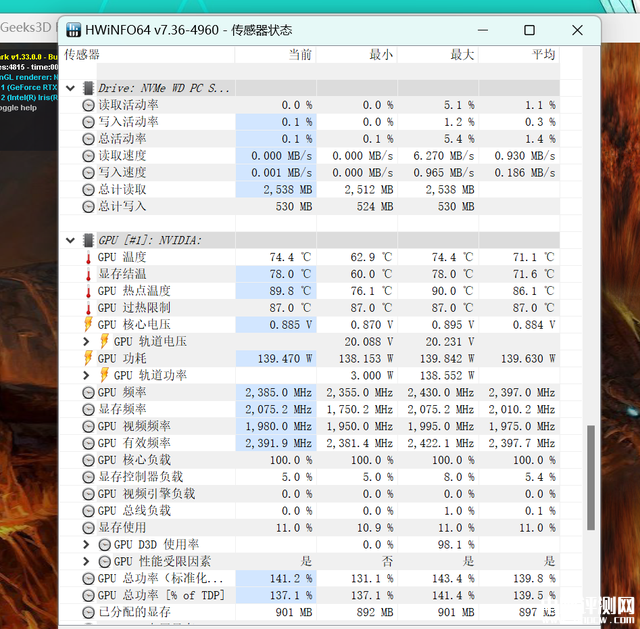Click the clock icon beside 显存控制器负载
640x629 pixels.
88,477
